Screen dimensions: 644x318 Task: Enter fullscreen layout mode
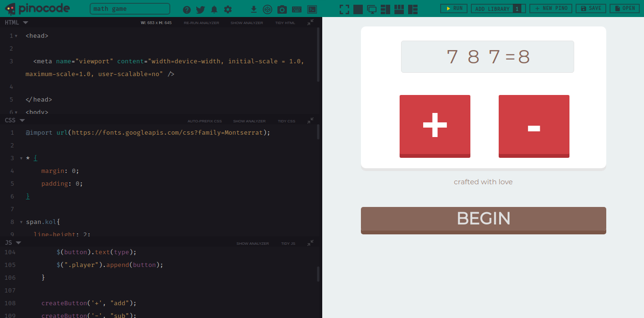tap(344, 9)
